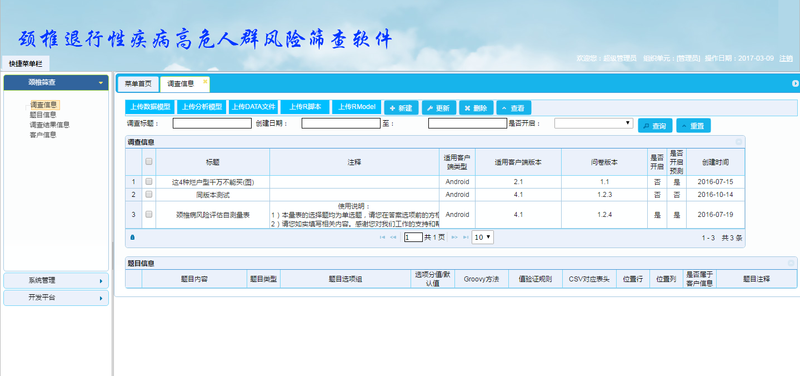Click the 注销 logout link

point(786,58)
